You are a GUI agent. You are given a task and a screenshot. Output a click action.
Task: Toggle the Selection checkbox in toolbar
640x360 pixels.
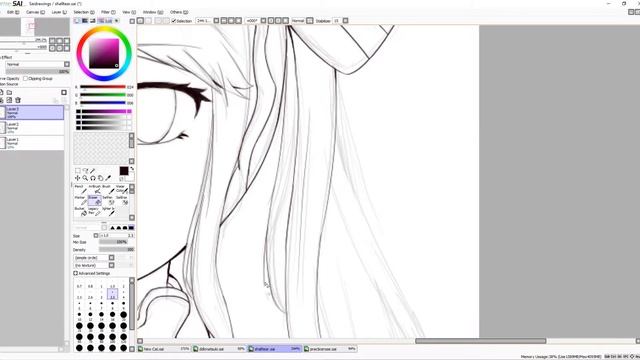174,20
